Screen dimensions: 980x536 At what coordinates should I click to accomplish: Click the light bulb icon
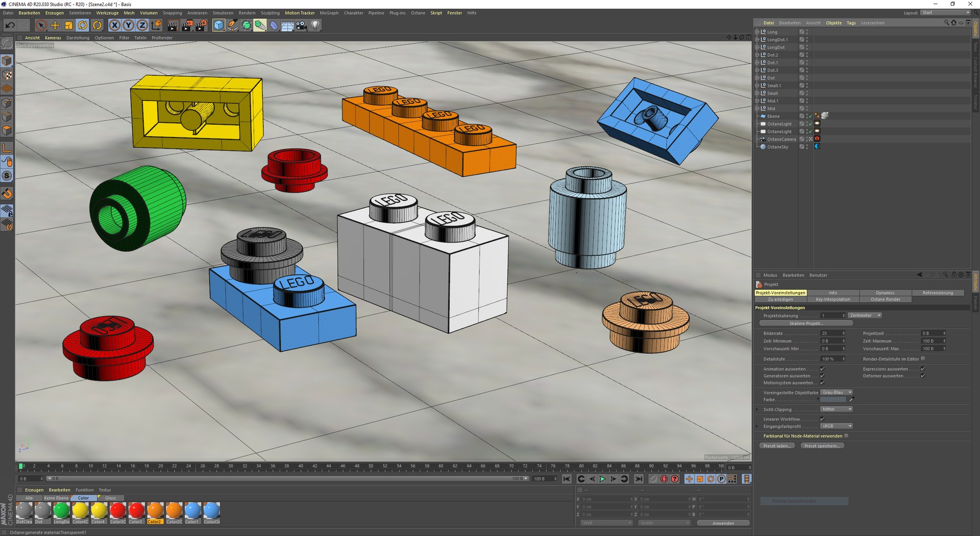315,25
